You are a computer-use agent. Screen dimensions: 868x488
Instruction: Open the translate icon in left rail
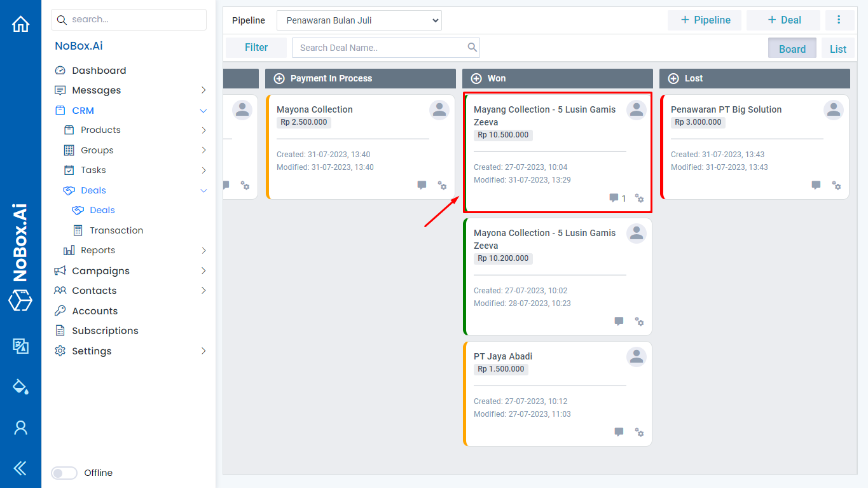coord(20,345)
